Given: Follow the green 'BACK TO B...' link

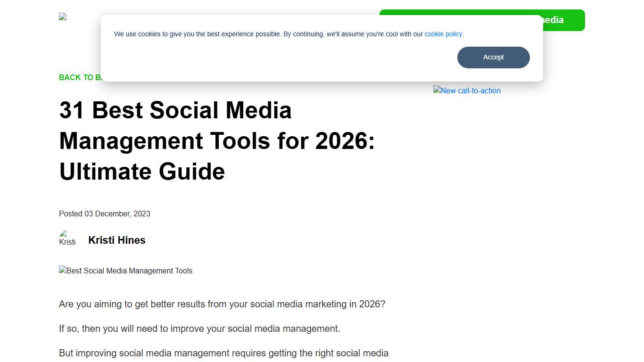Looking at the screenshot, I should (x=81, y=77).
